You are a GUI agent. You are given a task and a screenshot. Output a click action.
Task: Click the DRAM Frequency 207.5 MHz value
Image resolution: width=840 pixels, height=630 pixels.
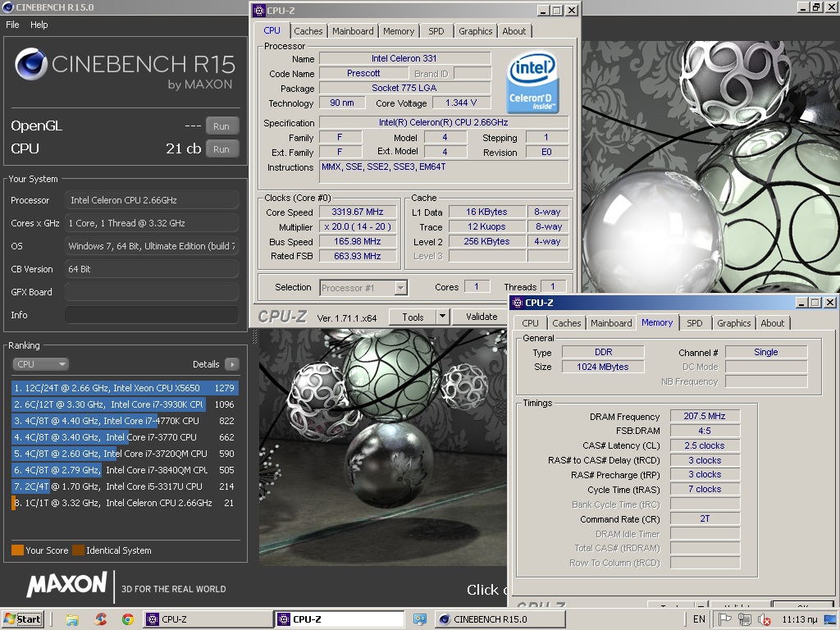pos(705,416)
